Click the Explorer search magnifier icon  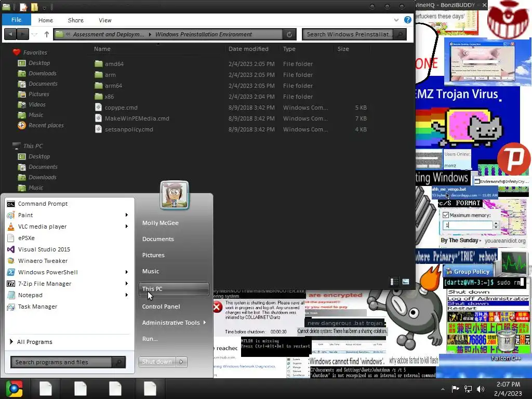(x=400, y=34)
